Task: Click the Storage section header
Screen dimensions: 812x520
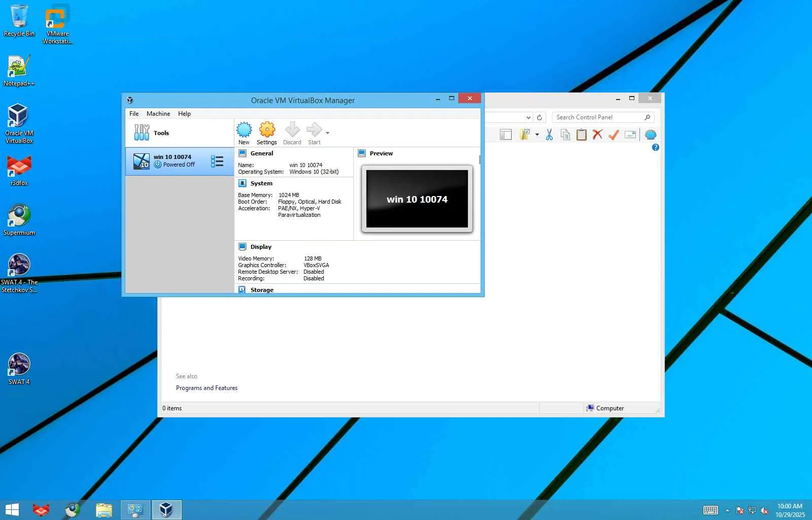Action: (262, 290)
